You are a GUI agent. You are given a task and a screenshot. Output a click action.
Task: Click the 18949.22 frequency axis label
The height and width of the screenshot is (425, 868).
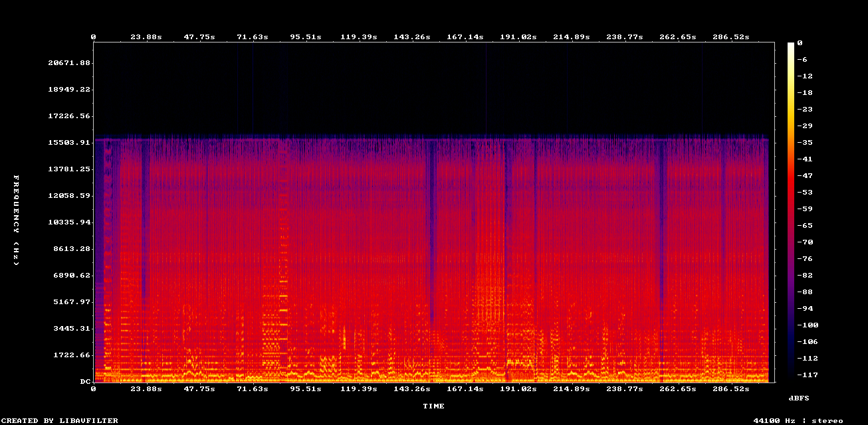click(x=68, y=90)
